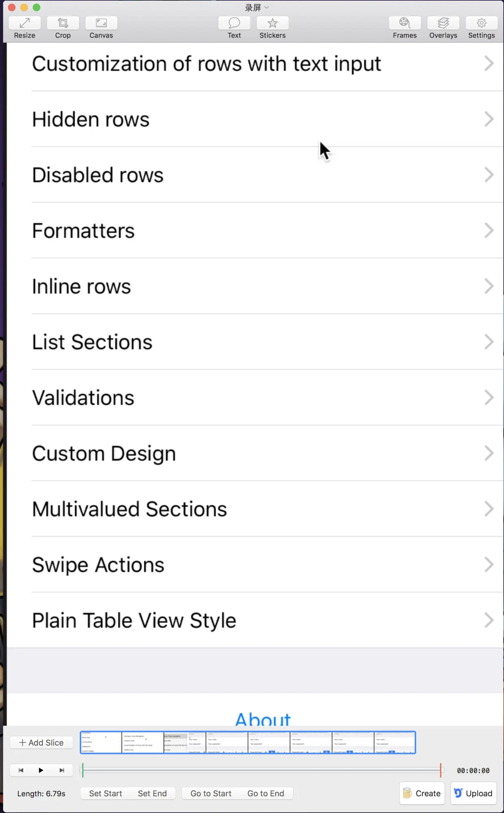Click the red end marker on timeline

tap(441, 770)
